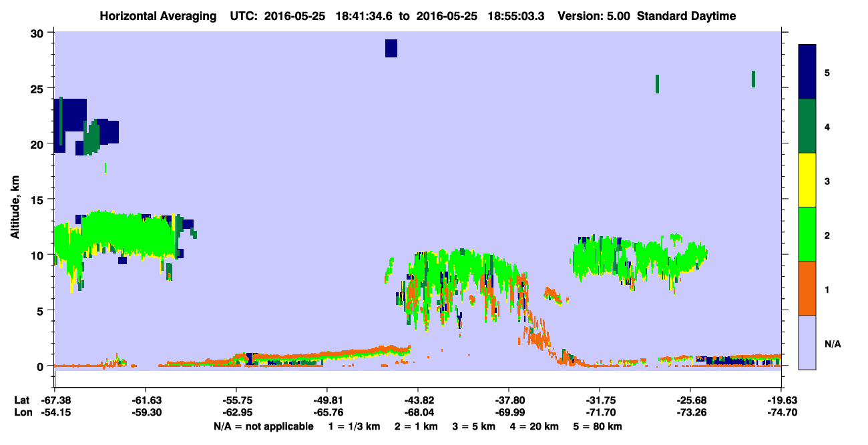This screenshot has width=868, height=445.
Task: Click latitude value -43.82
Action: coord(418,400)
